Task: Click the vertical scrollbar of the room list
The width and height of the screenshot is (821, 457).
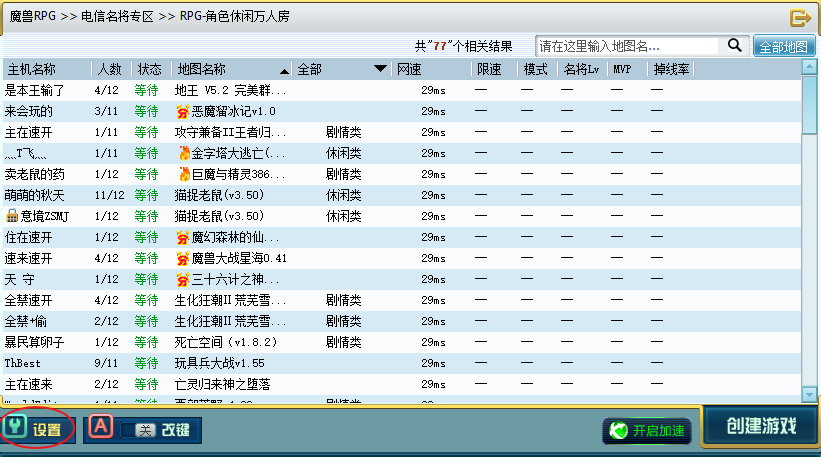Action: [x=809, y=110]
